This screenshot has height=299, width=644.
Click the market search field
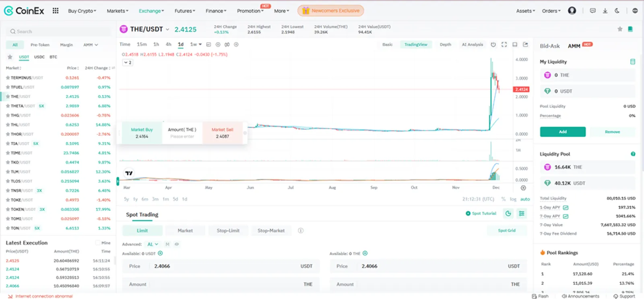(59, 31)
